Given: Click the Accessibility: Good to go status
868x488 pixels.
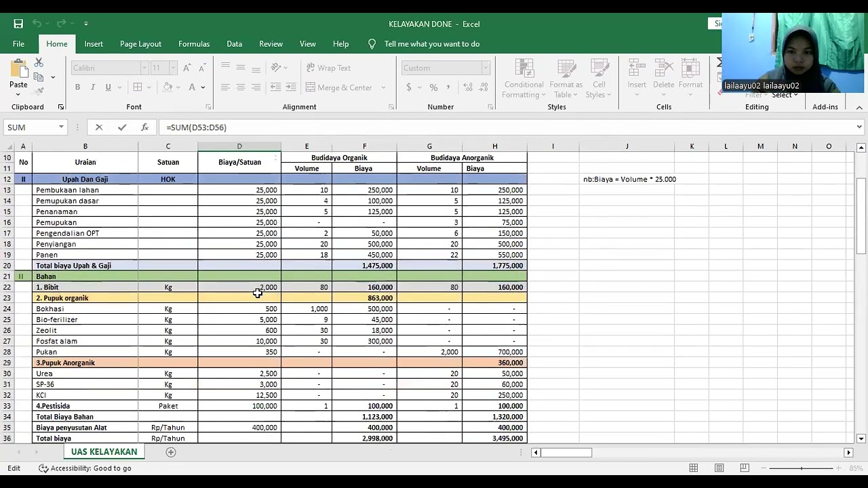Looking at the screenshot, I should [x=85, y=468].
